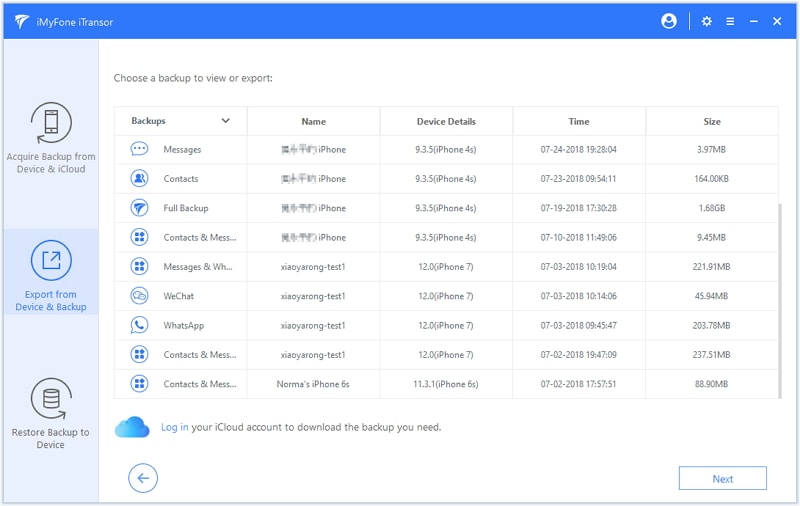Click the Size column header
The image size is (800, 506).
pyautogui.click(x=711, y=121)
